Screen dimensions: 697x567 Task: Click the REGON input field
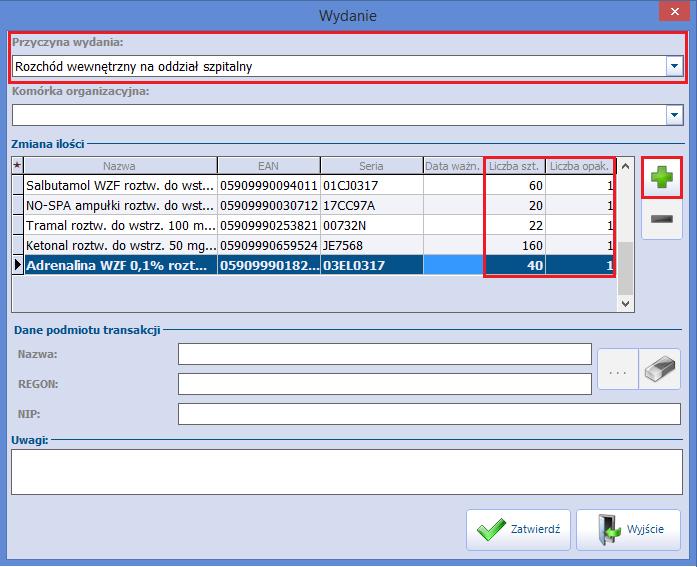pos(385,384)
